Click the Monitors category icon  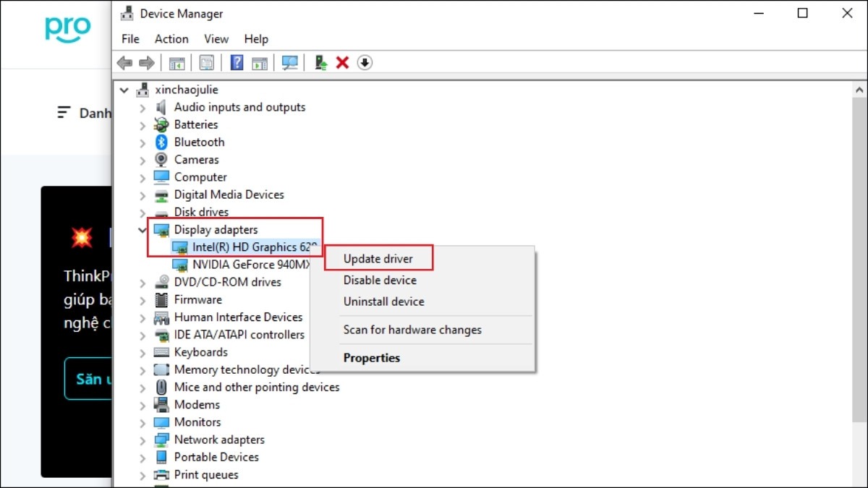coord(161,422)
